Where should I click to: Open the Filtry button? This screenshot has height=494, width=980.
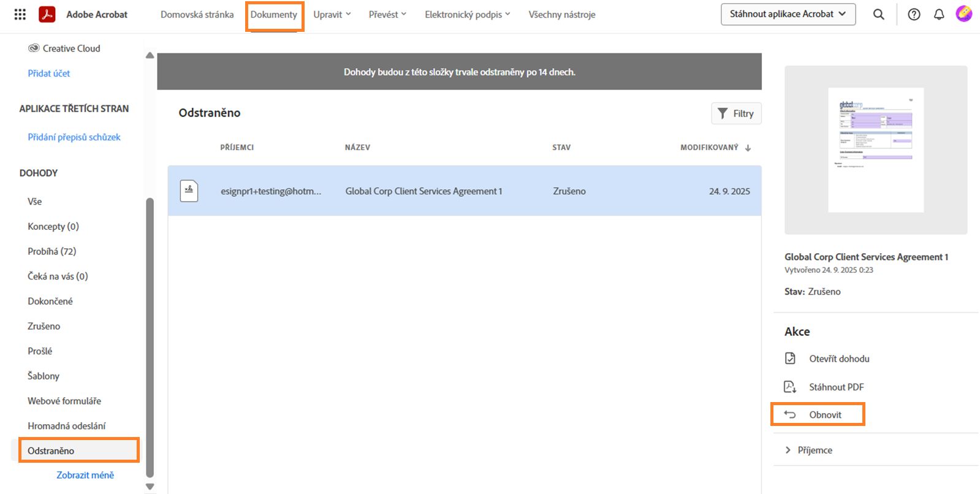tap(736, 113)
